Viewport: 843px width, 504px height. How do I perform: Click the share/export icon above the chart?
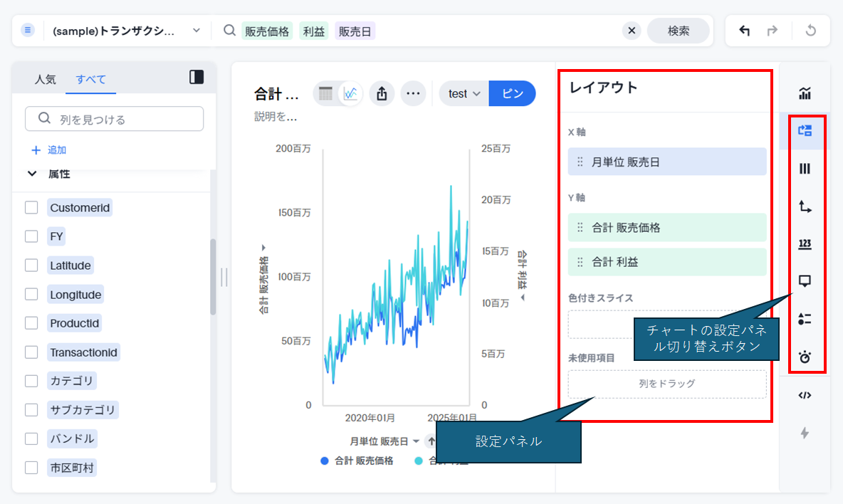pyautogui.click(x=382, y=93)
